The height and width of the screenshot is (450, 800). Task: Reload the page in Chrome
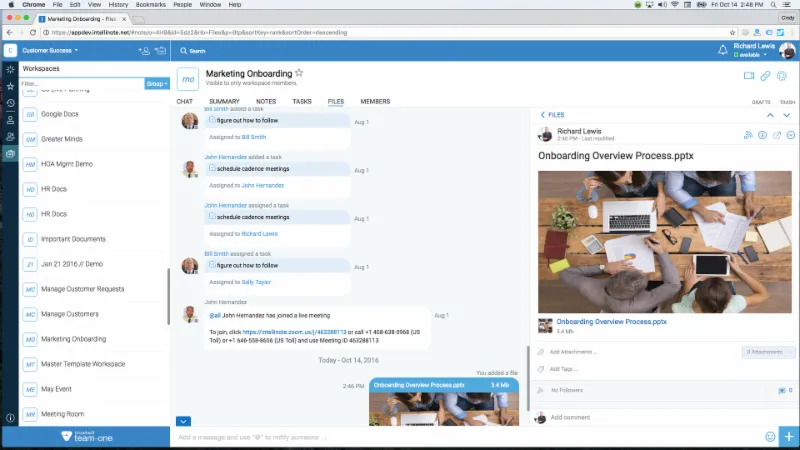[x=33, y=32]
